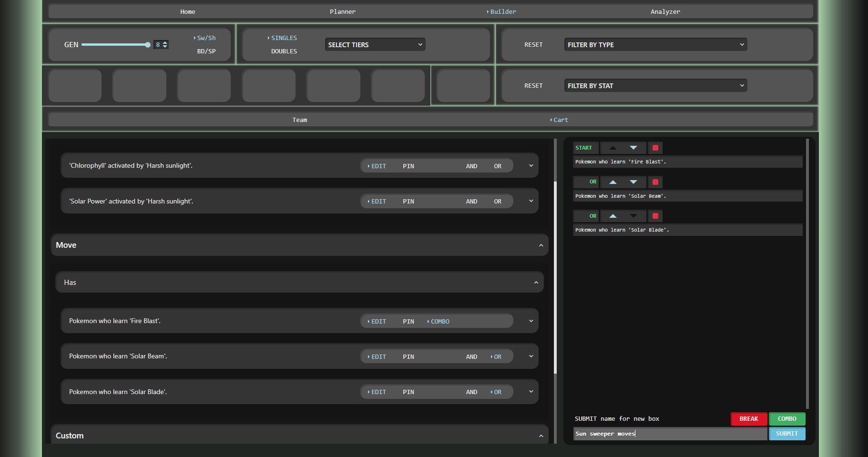Delete 'Solar Blade' entry from cart
Screen dimensions: 868x457
(x=655, y=216)
